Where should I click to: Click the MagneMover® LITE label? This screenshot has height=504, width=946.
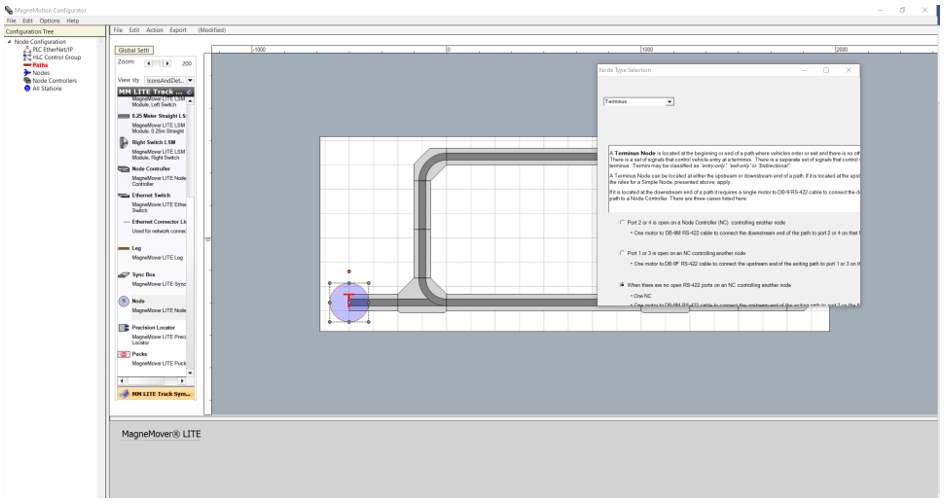[161, 434]
